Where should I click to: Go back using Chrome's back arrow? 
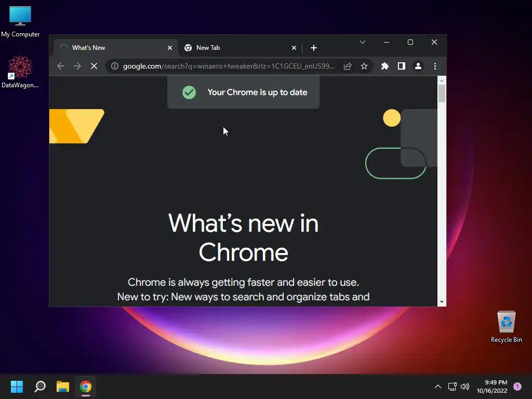click(x=61, y=66)
